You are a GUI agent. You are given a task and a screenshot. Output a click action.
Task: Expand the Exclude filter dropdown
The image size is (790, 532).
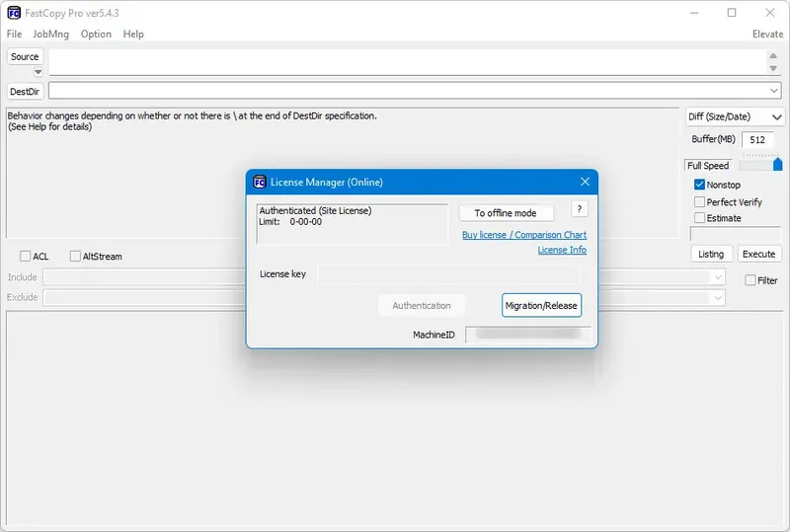(x=718, y=298)
